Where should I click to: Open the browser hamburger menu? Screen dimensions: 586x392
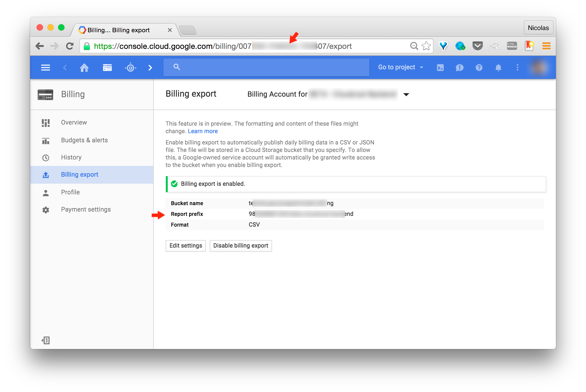tap(546, 46)
